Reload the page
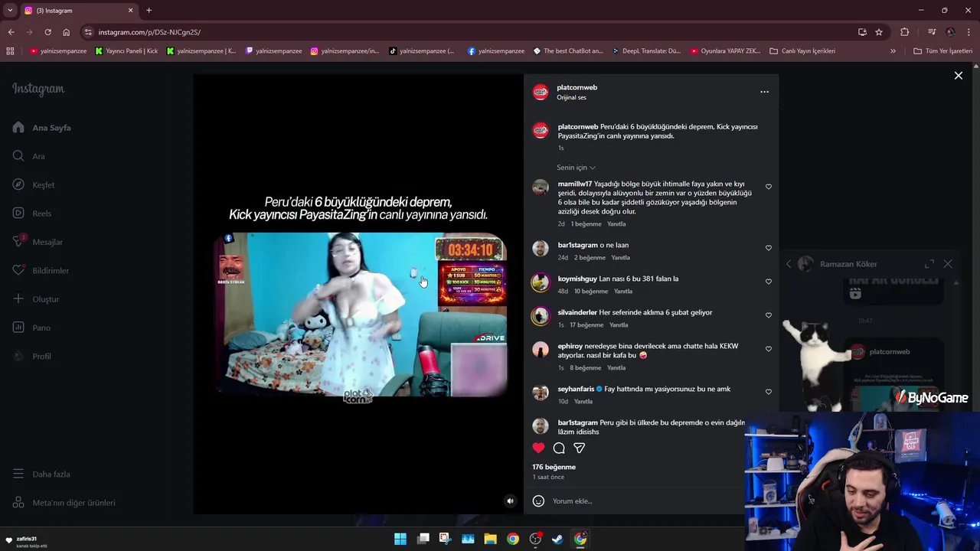 pyautogui.click(x=47, y=32)
